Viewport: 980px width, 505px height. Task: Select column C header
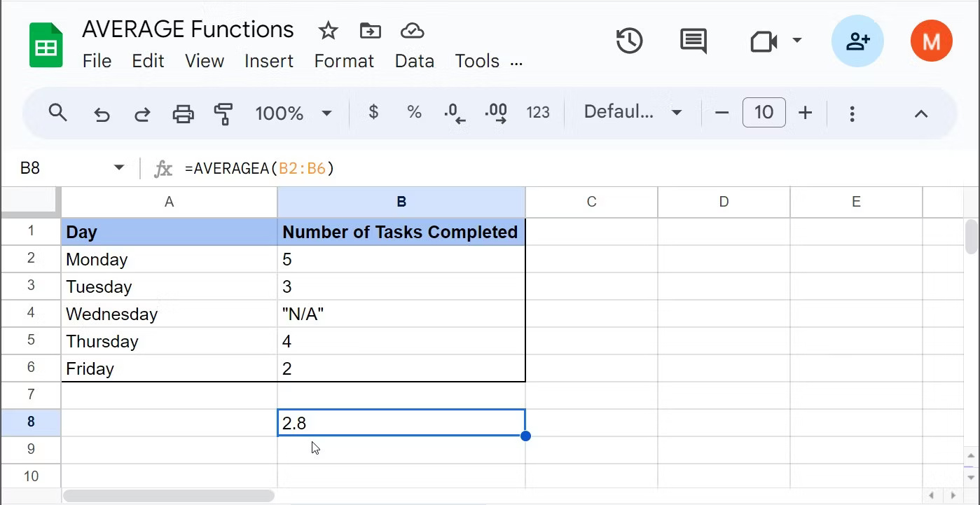pyautogui.click(x=591, y=202)
